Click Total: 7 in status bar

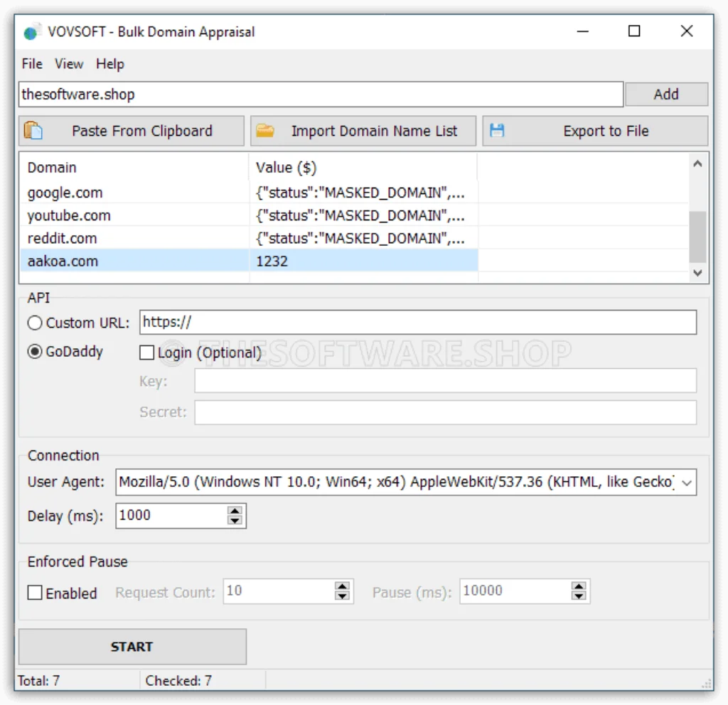point(38,680)
